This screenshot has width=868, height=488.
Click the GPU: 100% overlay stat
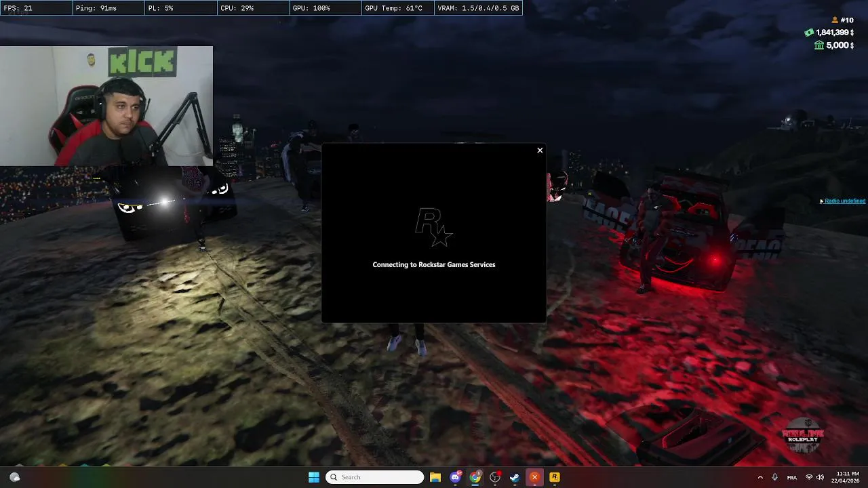click(x=325, y=8)
